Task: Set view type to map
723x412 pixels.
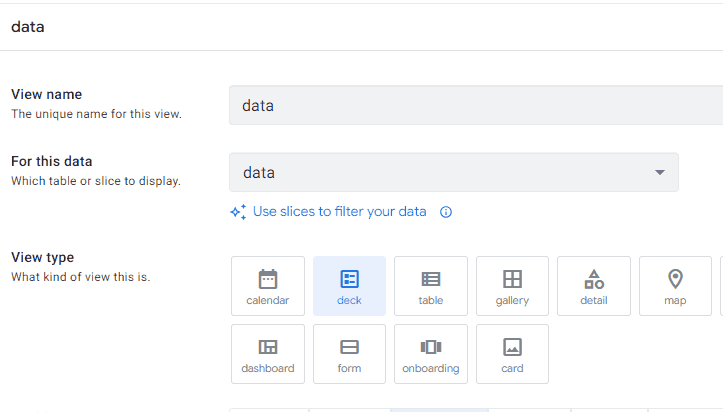Action: click(x=675, y=286)
